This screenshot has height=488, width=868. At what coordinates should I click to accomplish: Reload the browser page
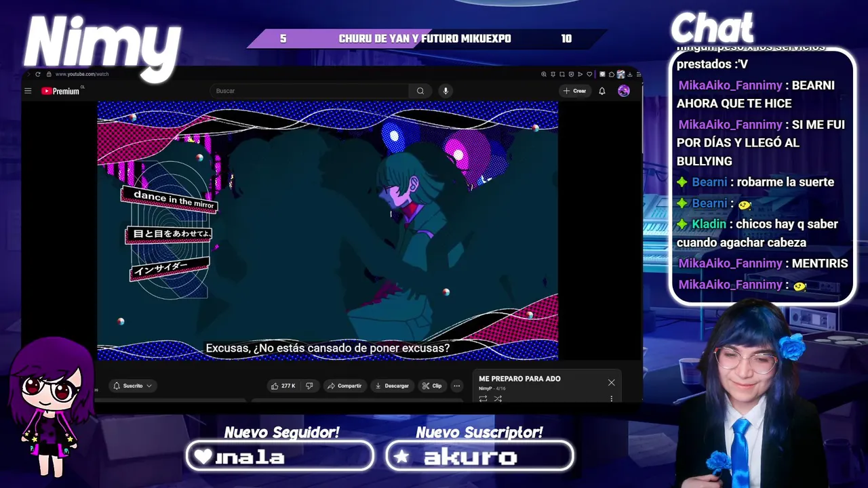pos(38,74)
